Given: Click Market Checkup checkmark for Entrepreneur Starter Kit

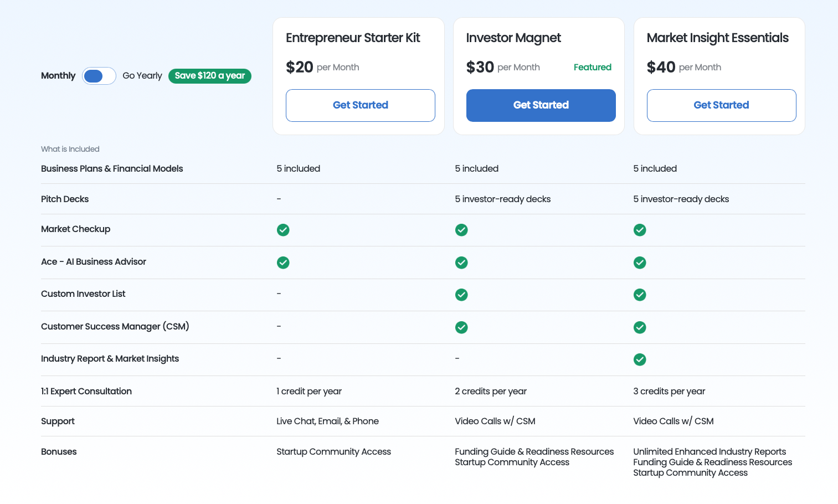Looking at the screenshot, I should pyautogui.click(x=283, y=230).
